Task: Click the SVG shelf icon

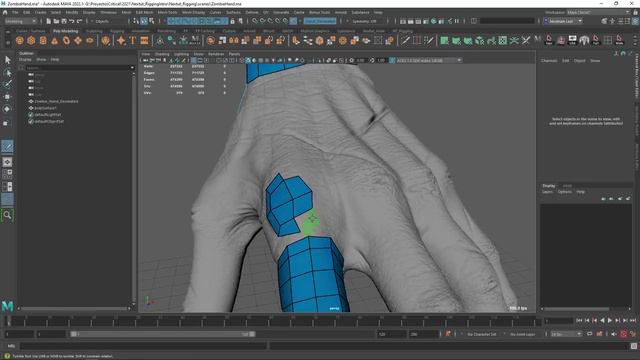Action: [x=144, y=40]
